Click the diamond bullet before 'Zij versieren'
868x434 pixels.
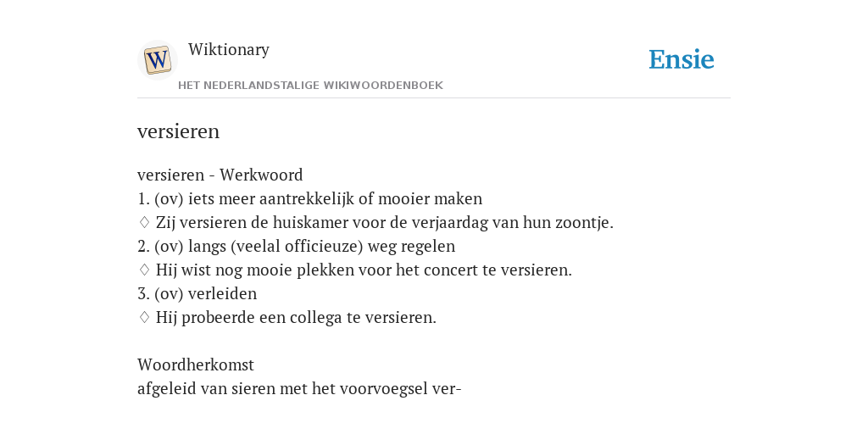[x=144, y=222]
